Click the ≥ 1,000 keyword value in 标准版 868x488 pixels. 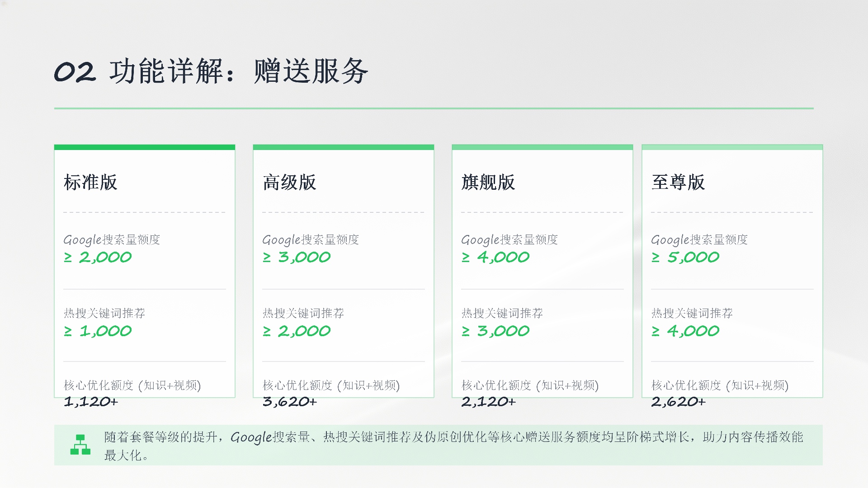(98, 331)
